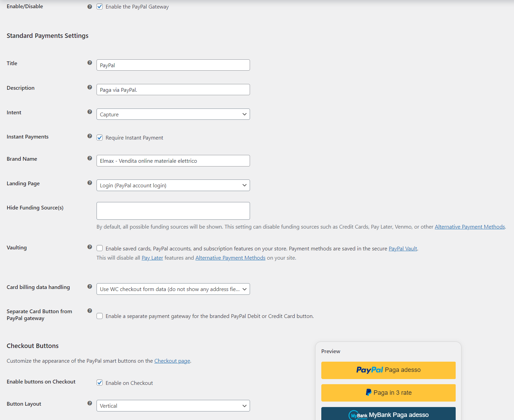Click the Intent help icon
Image resolution: width=514 pixels, height=420 pixels.
tap(90, 112)
